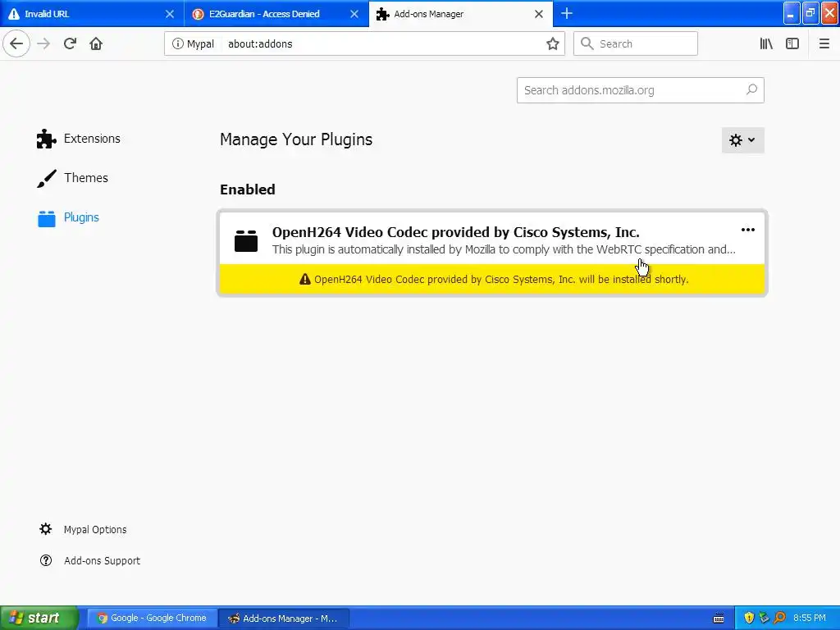Close the Invalid URL tab
This screenshot has width=840, height=630.
click(x=169, y=14)
